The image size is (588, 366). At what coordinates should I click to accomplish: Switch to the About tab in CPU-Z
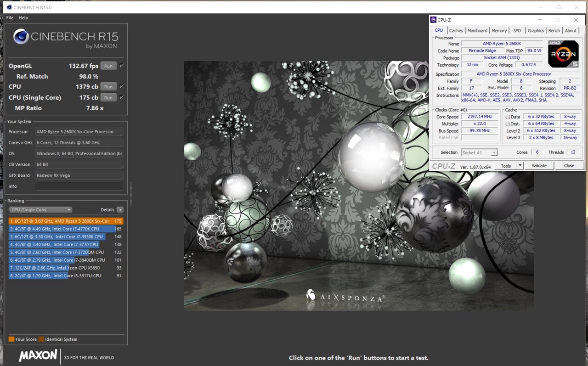(x=571, y=31)
